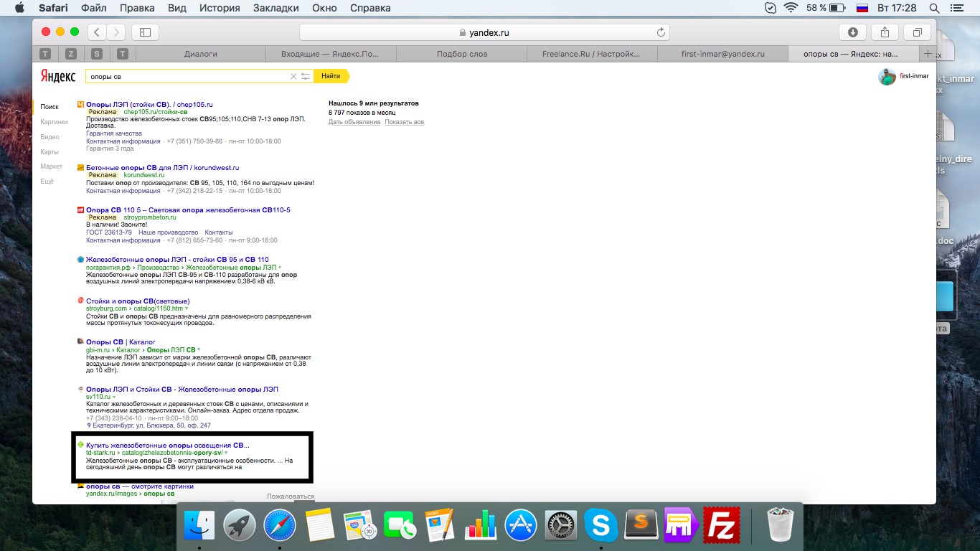Open 'Купить железобетонные опоры освещения СВ' result
Screen dimensions: 980x551
[168, 446]
